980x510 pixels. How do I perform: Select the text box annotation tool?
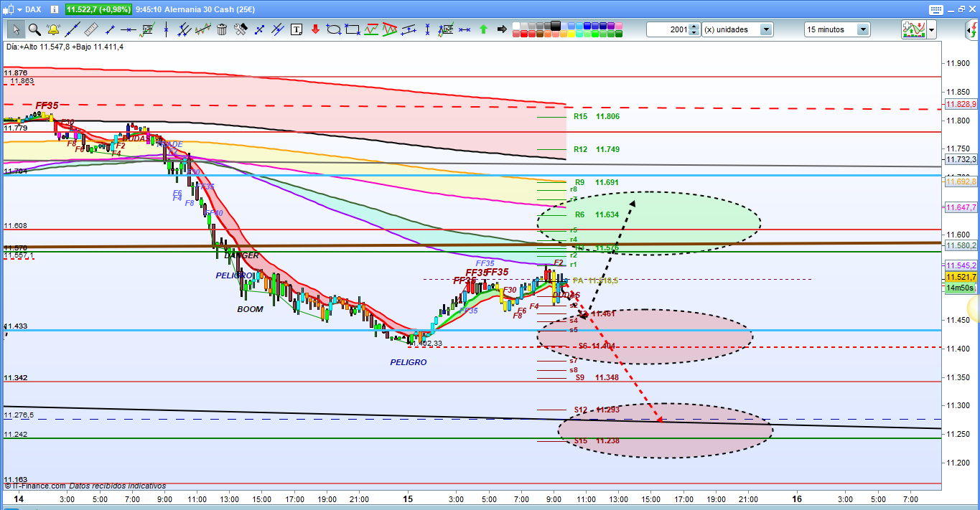pyautogui.click(x=297, y=29)
